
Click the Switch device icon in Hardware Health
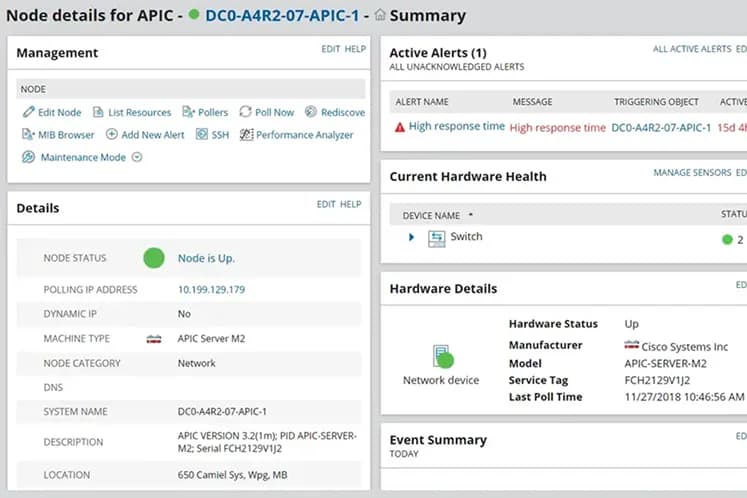436,238
